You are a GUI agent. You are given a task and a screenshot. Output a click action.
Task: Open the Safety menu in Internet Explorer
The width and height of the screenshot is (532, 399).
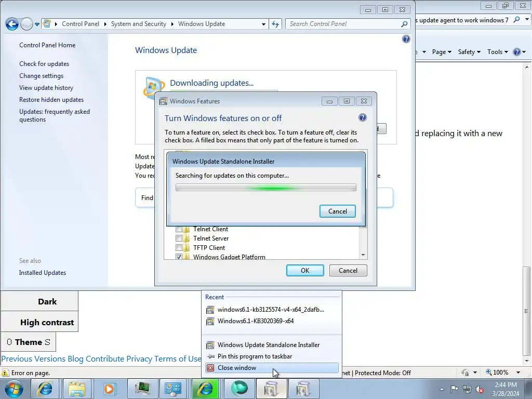click(469, 52)
